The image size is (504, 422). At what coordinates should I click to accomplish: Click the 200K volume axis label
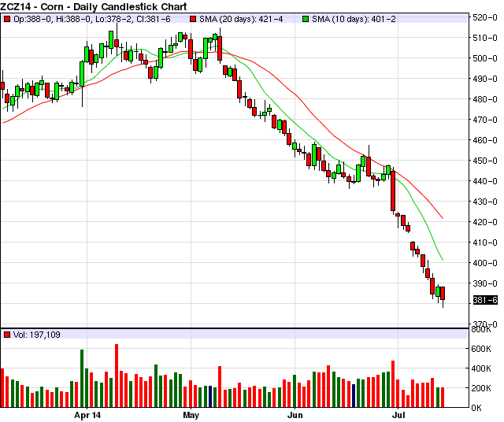click(x=481, y=388)
